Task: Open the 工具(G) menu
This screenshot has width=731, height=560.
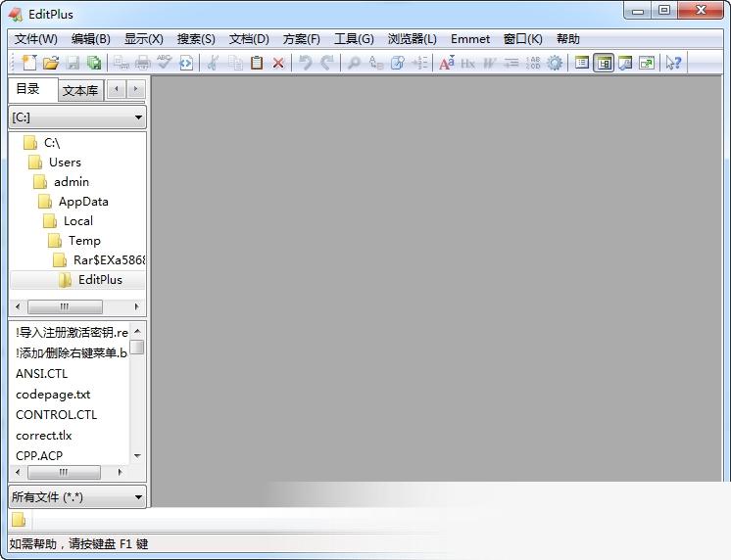Action: [x=354, y=39]
